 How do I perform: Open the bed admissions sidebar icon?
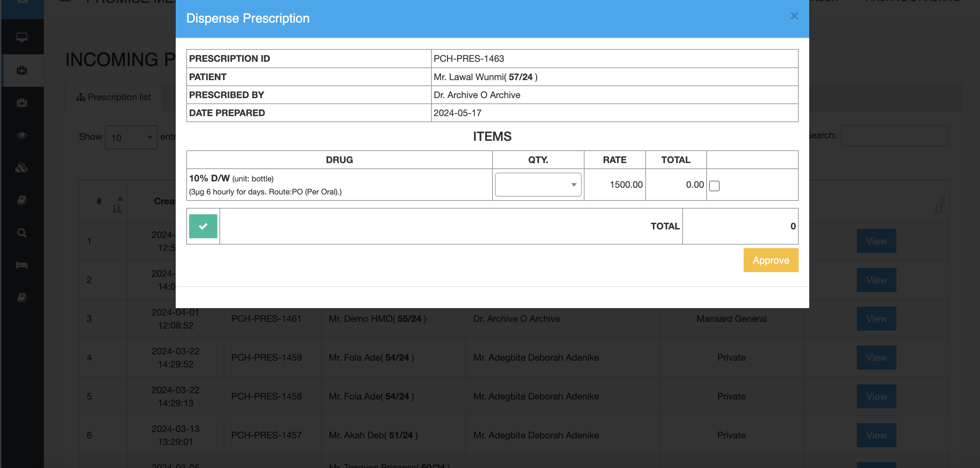(x=22, y=265)
